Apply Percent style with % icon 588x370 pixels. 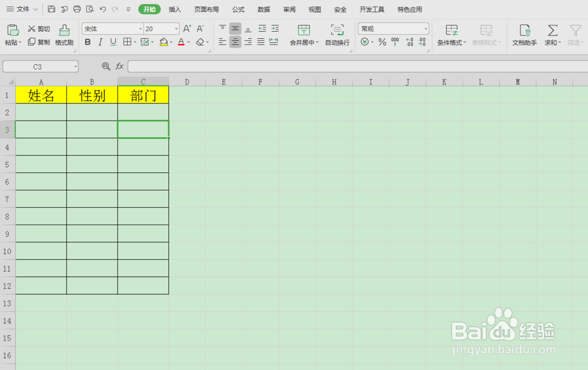[382, 42]
